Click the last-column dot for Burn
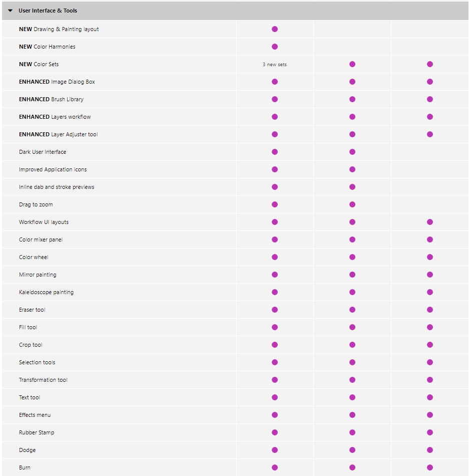Screen dimensions: 471x476 430,467
